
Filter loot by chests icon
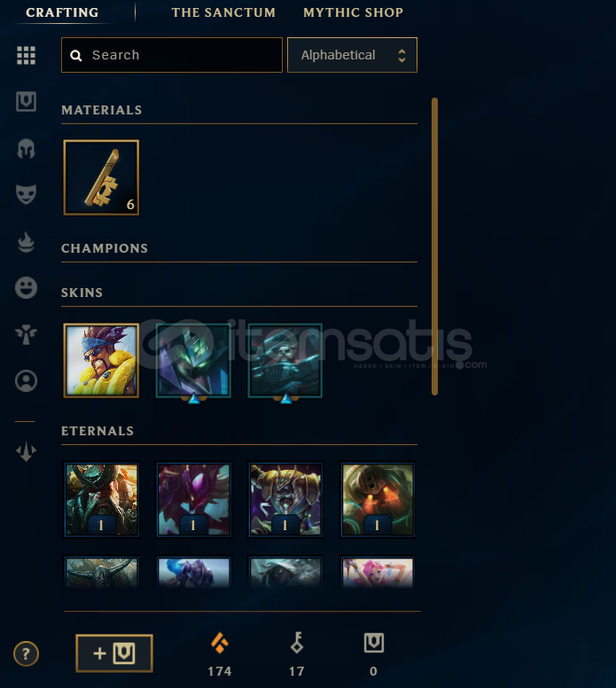coord(26,102)
